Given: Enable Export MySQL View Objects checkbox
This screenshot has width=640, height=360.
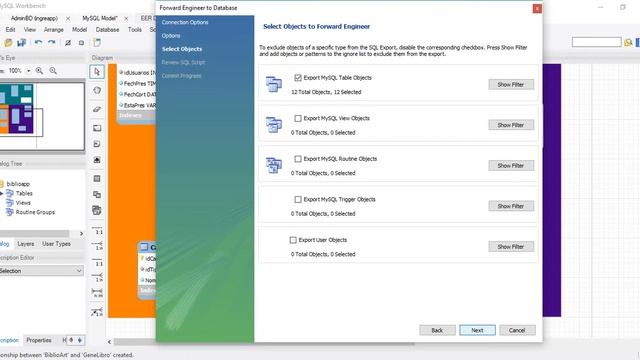Looking at the screenshot, I should (x=298, y=118).
